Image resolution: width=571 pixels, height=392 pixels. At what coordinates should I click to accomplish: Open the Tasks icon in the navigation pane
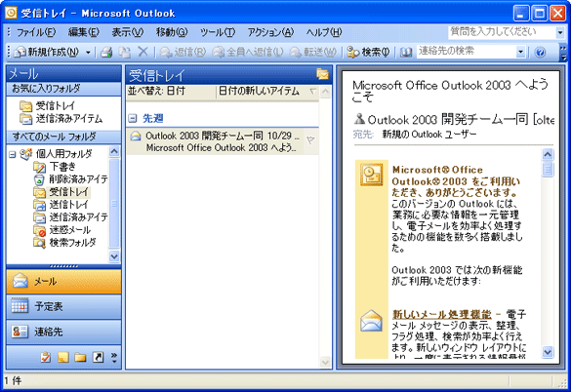(46, 358)
